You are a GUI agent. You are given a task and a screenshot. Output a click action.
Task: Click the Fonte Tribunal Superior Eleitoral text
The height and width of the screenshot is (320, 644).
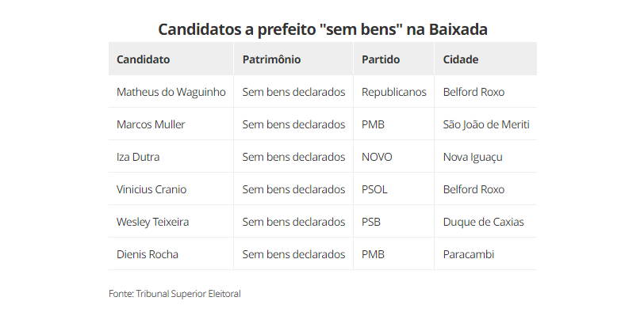click(x=174, y=294)
